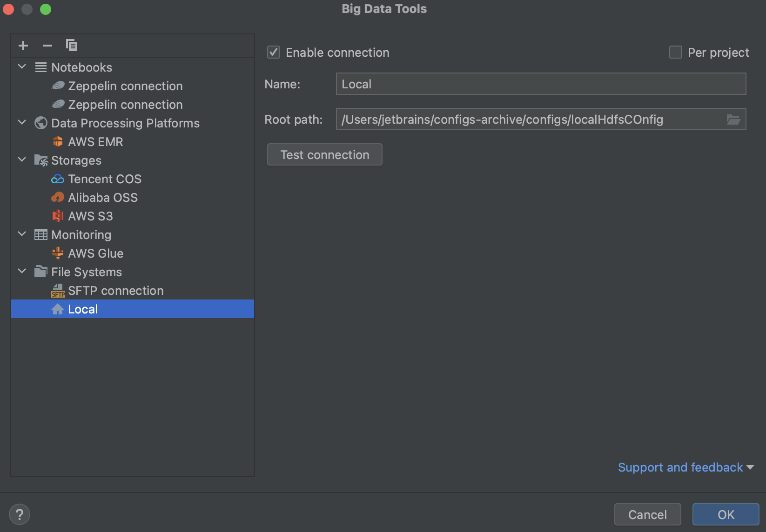Enable the Per project checkbox

coord(675,53)
